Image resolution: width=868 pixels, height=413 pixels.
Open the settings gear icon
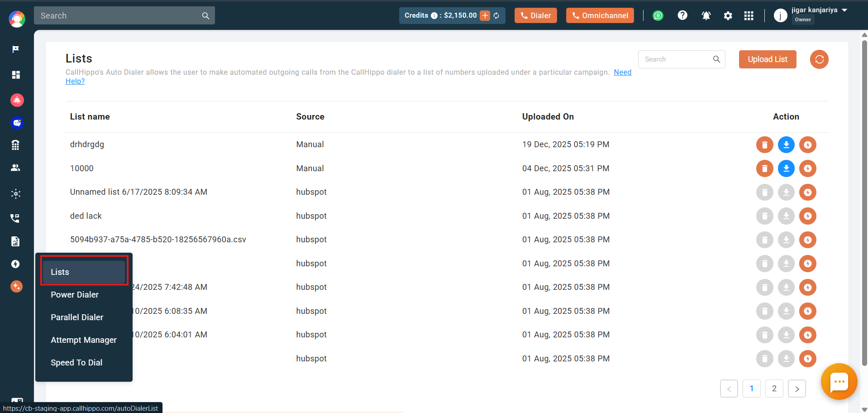point(728,16)
